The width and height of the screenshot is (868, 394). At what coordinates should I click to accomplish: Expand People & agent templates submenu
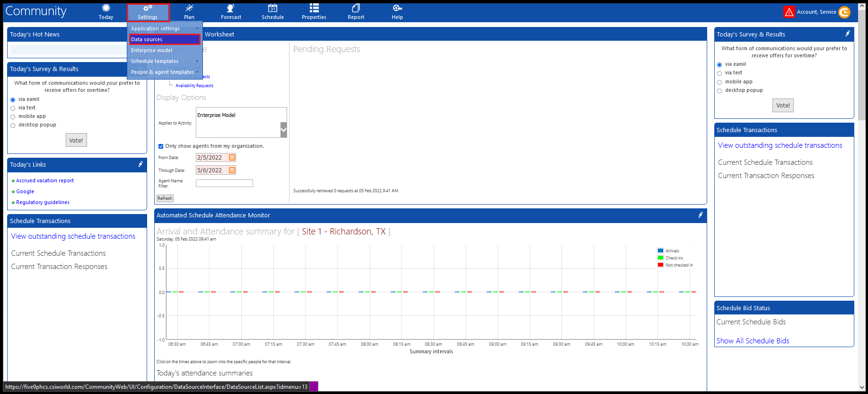pyautogui.click(x=165, y=72)
